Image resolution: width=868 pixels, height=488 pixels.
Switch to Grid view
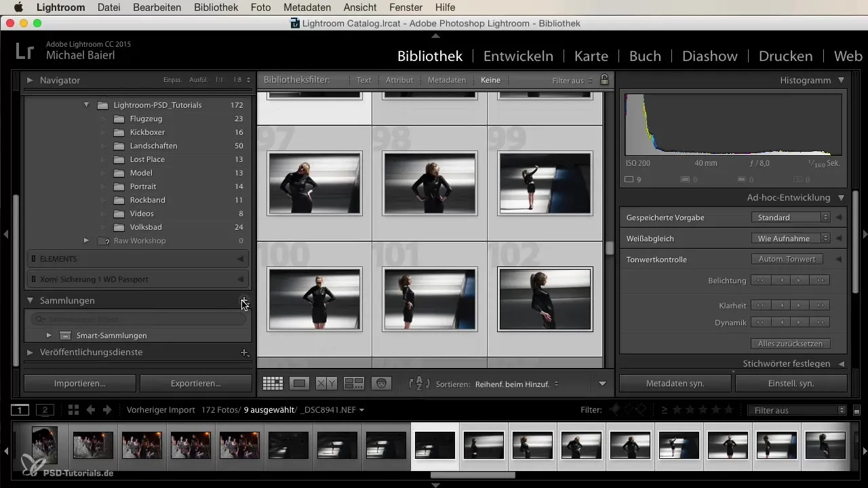click(273, 384)
